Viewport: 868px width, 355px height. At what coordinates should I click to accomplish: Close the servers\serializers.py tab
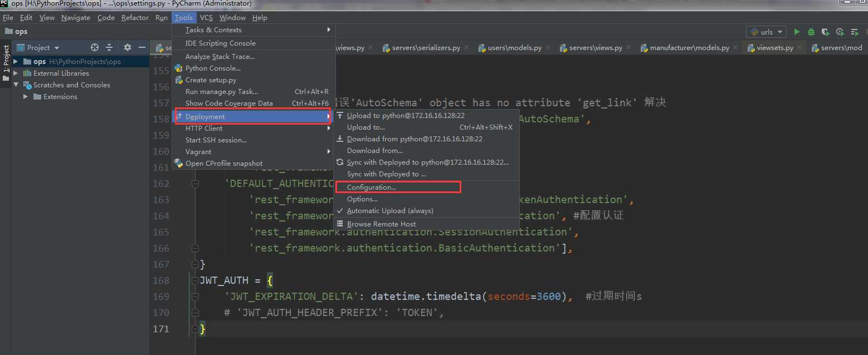466,48
